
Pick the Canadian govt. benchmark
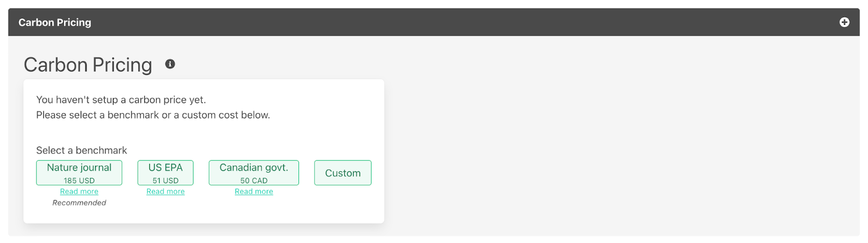pyautogui.click(x=254, y=168)
